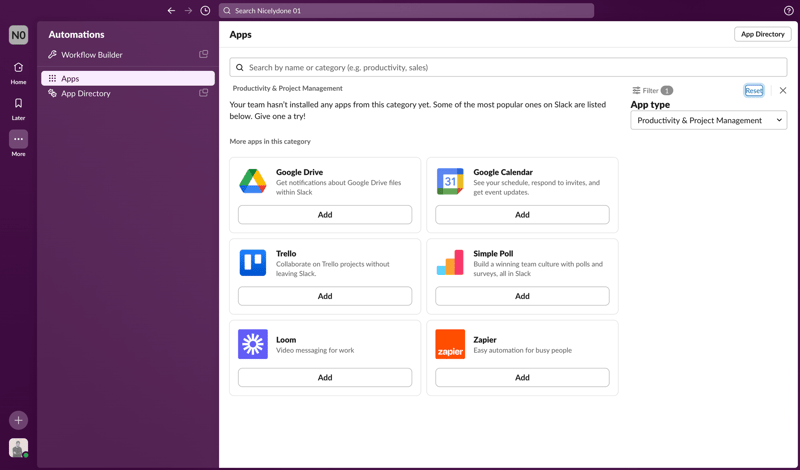Add Loom app
Screen dimensions: 800x470
(325, 378)
